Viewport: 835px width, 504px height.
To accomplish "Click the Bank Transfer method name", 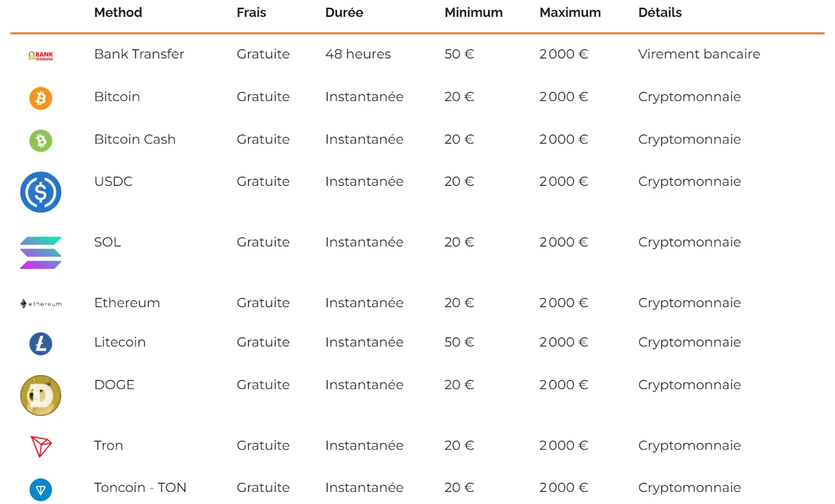I will (x=139, y=54).
